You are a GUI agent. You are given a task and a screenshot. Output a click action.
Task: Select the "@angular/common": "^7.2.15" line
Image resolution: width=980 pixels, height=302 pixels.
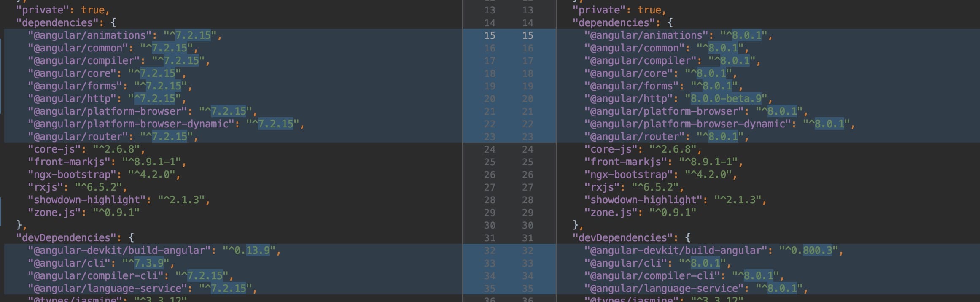pos(113,48)
